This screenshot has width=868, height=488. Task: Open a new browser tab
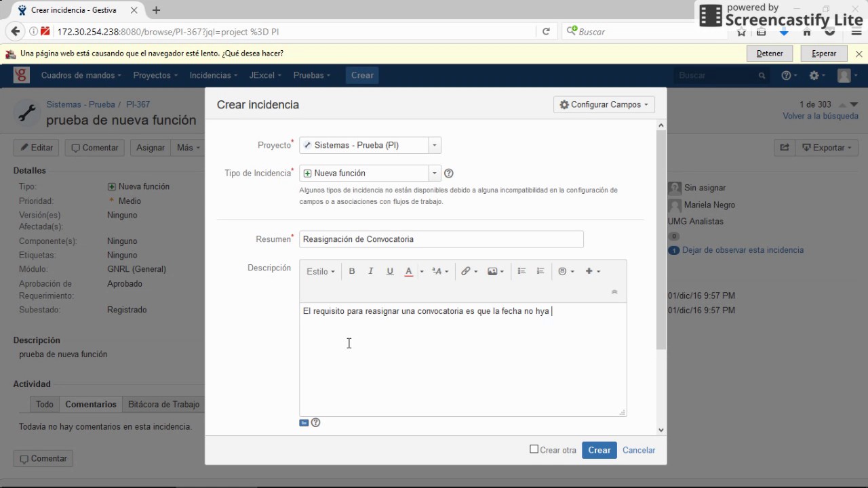(157, 10)
